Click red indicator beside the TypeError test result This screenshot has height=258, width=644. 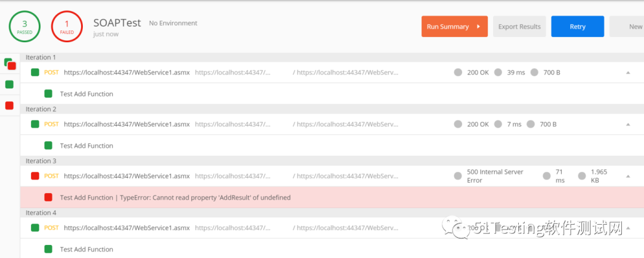(48, 197)
